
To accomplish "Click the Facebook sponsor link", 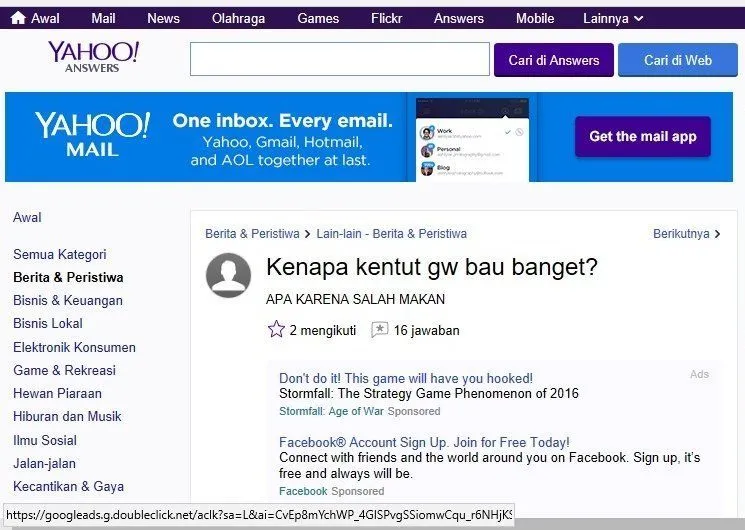I will click(303, 491).
